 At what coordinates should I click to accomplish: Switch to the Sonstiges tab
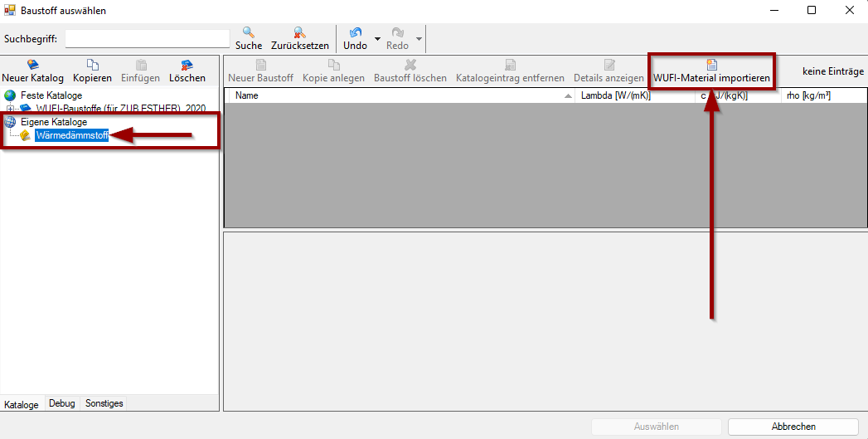point(104,403)
